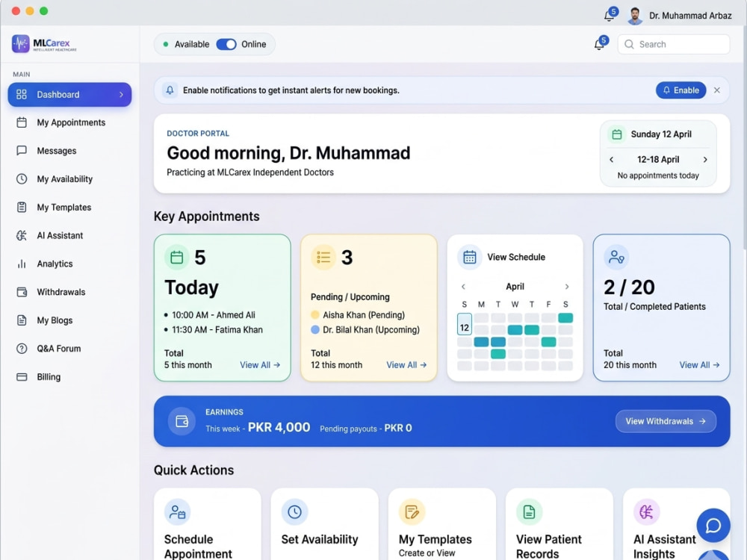
Task: Open the Set Availability quick action
Action: [x=325, y=524]
